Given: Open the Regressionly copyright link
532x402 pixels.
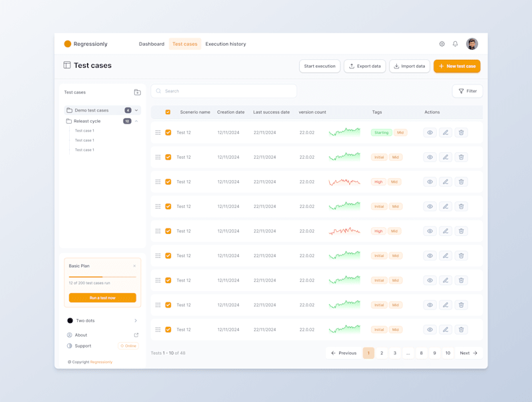Looking at the screenshot, I should coord(101,362).
